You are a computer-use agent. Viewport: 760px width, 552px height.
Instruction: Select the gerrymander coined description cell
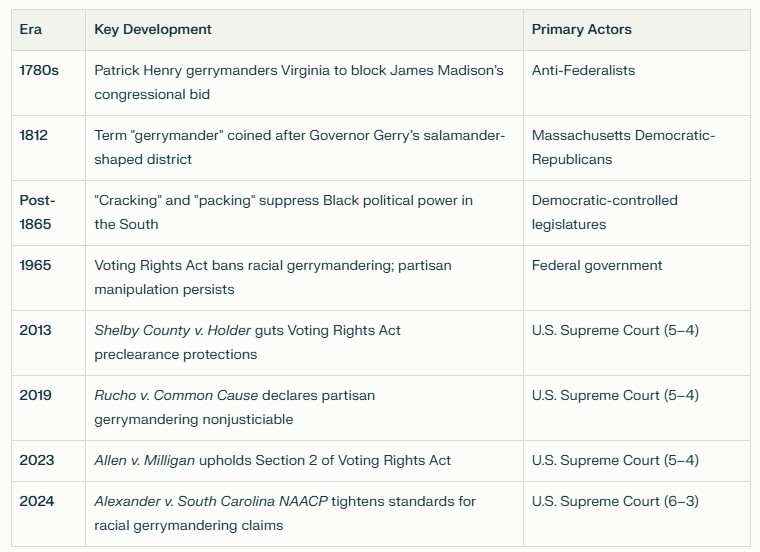tap(304, 148)
